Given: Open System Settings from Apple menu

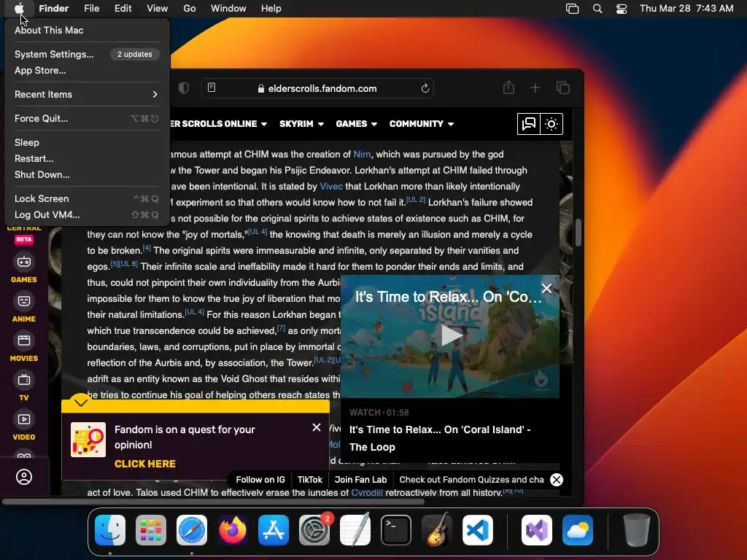Looking at the screenshot, I should point(87,54).
